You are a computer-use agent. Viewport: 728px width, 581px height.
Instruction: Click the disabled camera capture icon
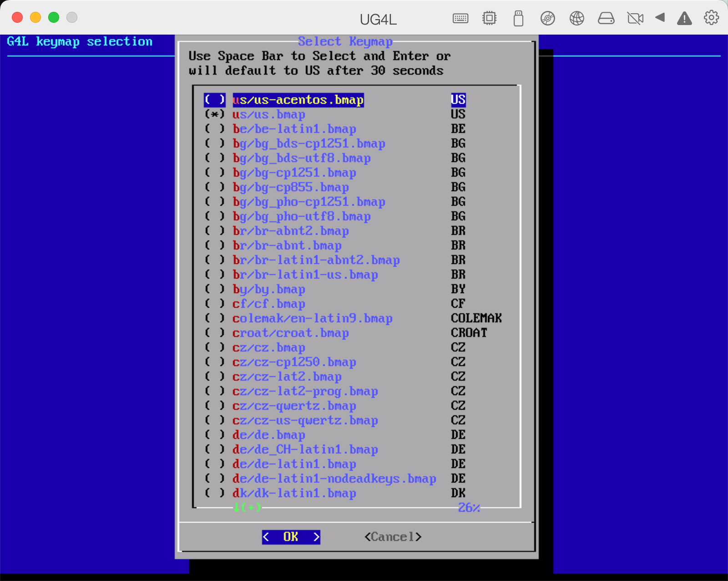coord(635,18)
